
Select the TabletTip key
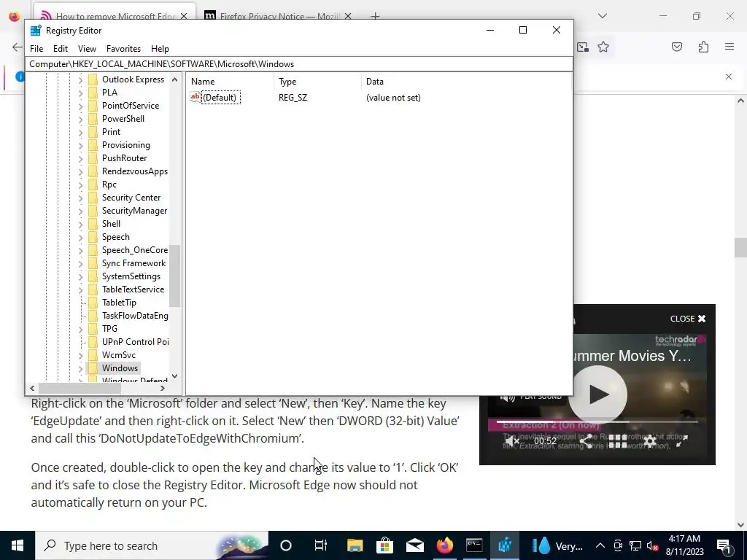[x=119, y=303]
